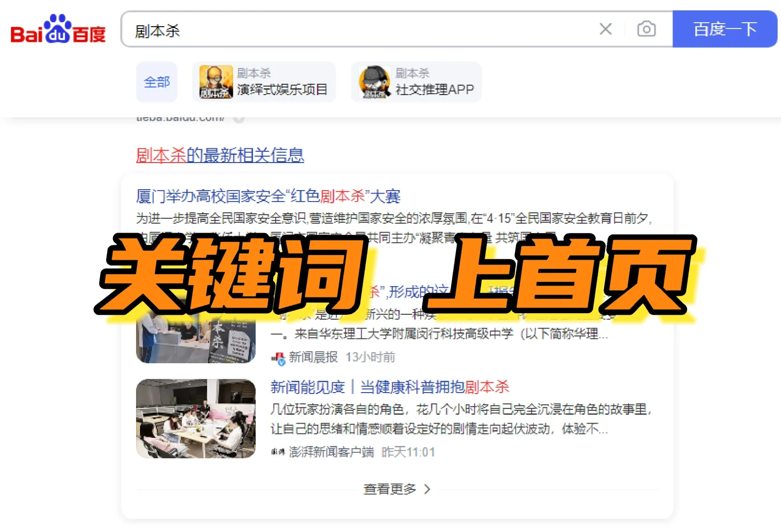
Task: Select 剧本杀 演绎式娱乐项目 tab
Action: [x=264, y=82]
